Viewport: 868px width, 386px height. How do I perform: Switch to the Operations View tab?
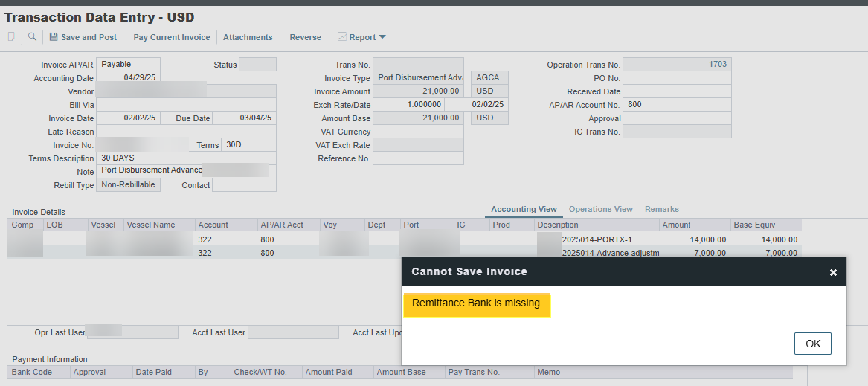(600, 210)
